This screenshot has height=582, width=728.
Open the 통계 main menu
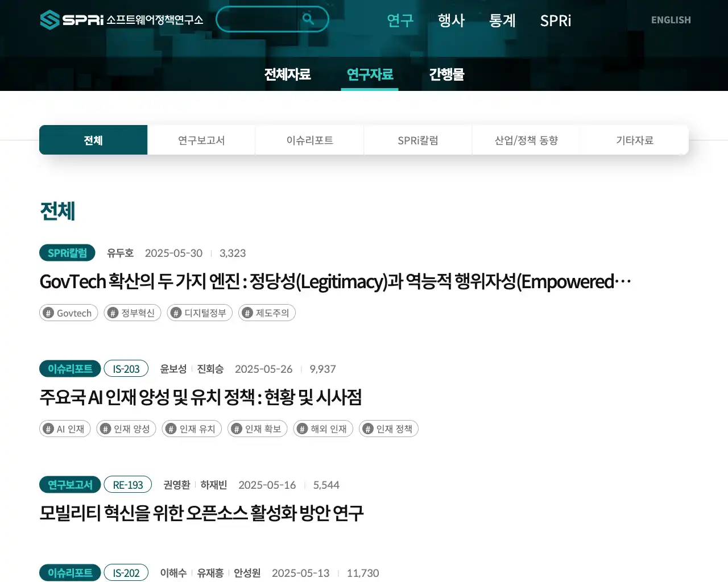tap(503, 20)
